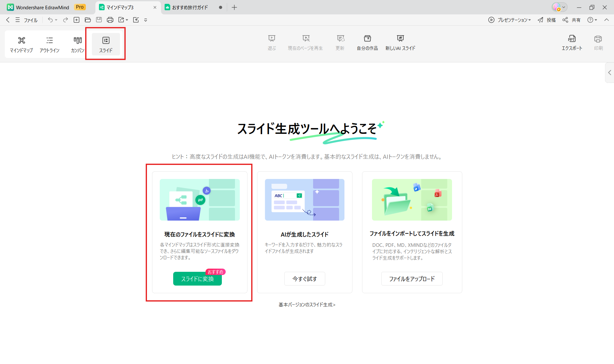Click the printer icon in quick toolbar

pos(110,20)
